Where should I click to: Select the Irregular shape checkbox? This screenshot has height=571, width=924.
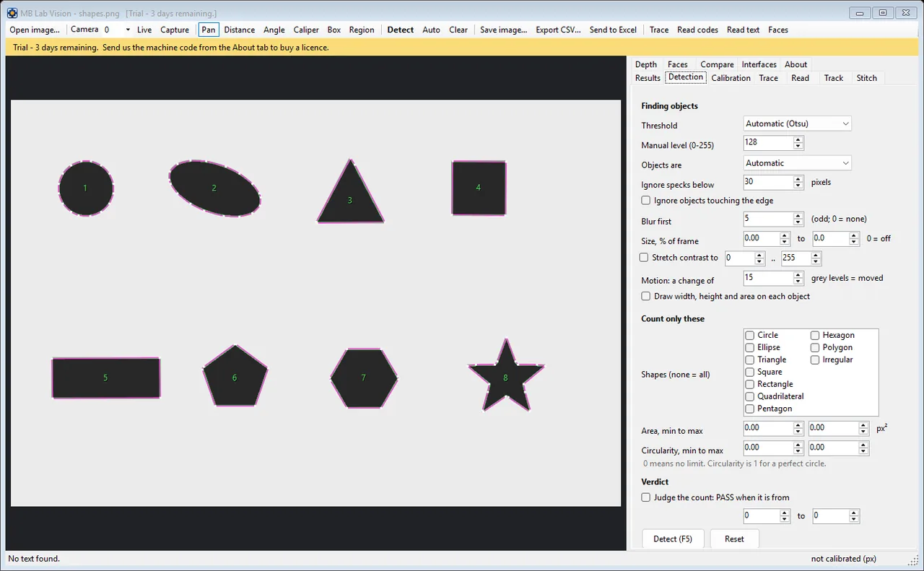(x=815, y=359)
